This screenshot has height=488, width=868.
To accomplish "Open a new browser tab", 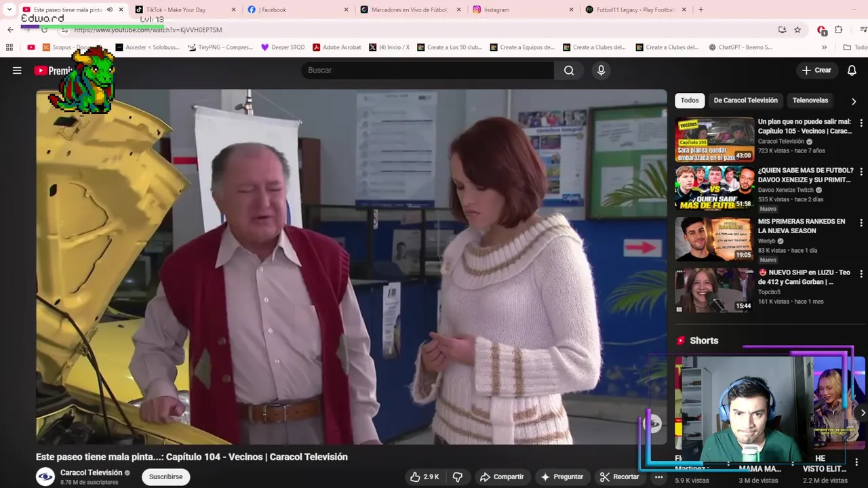I will (701, 9).
